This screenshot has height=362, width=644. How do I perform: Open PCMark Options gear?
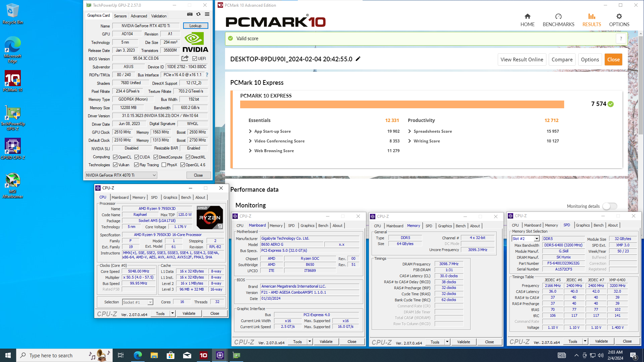(x=619, y=20)
